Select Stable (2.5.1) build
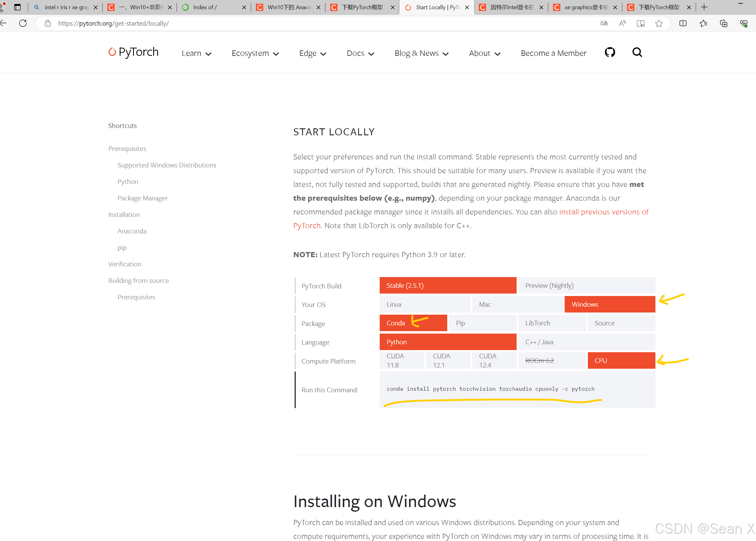This screenshot has height=541, width=756. coord(448,286)
